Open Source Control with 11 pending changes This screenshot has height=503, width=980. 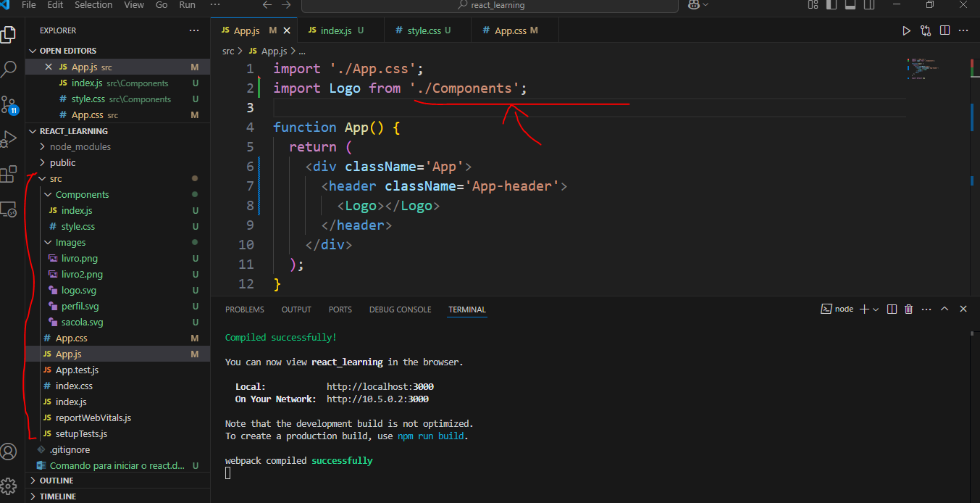(x=9, y=104)
